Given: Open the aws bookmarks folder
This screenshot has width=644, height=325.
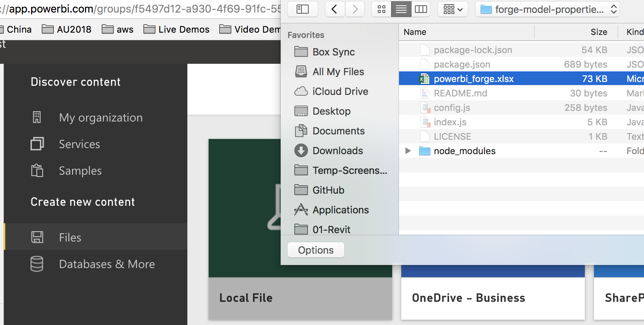Looking at the screenshot, I should coord(118,29).
